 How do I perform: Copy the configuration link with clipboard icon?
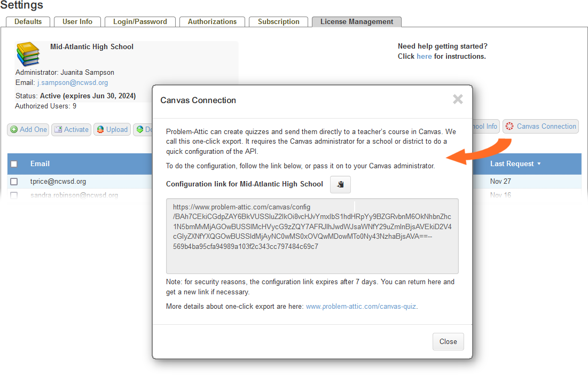[340, 184]
